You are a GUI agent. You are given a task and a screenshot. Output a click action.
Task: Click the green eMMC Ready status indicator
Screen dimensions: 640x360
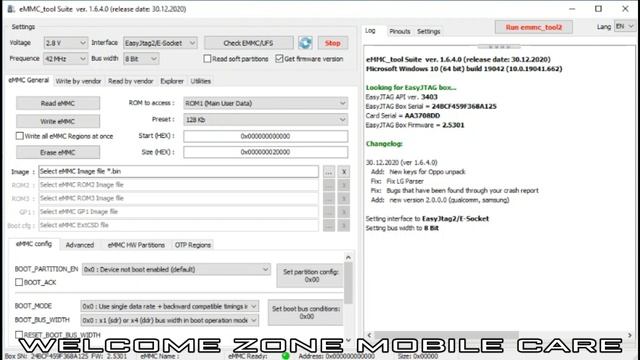[286, 356]
